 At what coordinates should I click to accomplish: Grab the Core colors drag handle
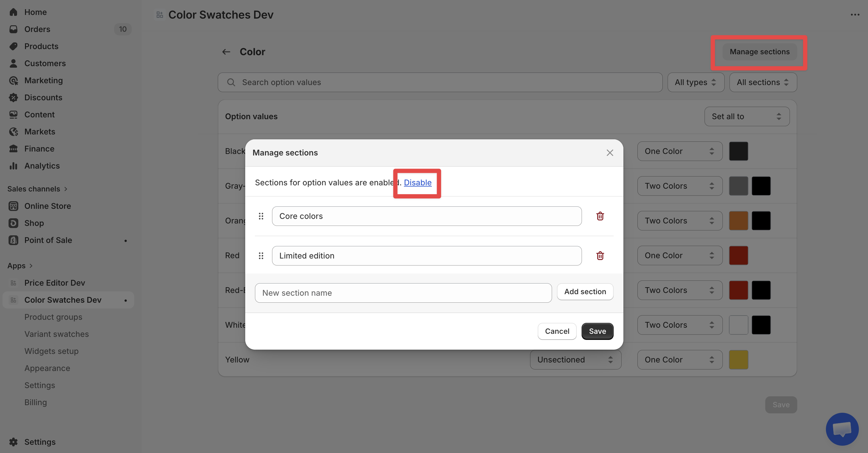tap(261, 216)
